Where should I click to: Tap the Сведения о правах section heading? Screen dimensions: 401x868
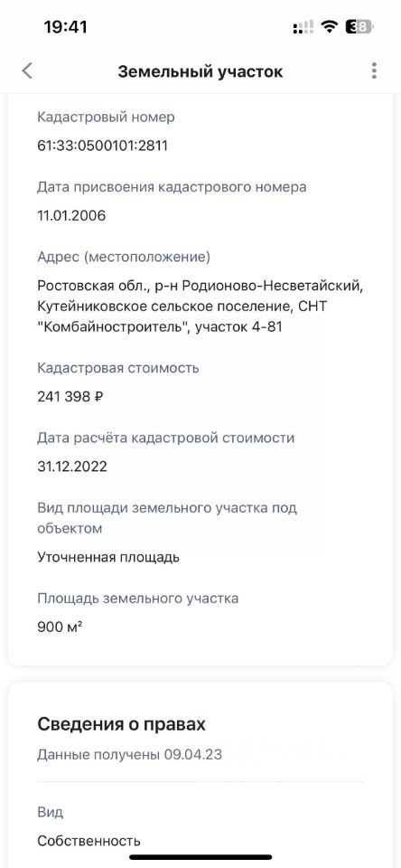pos(121,723)
